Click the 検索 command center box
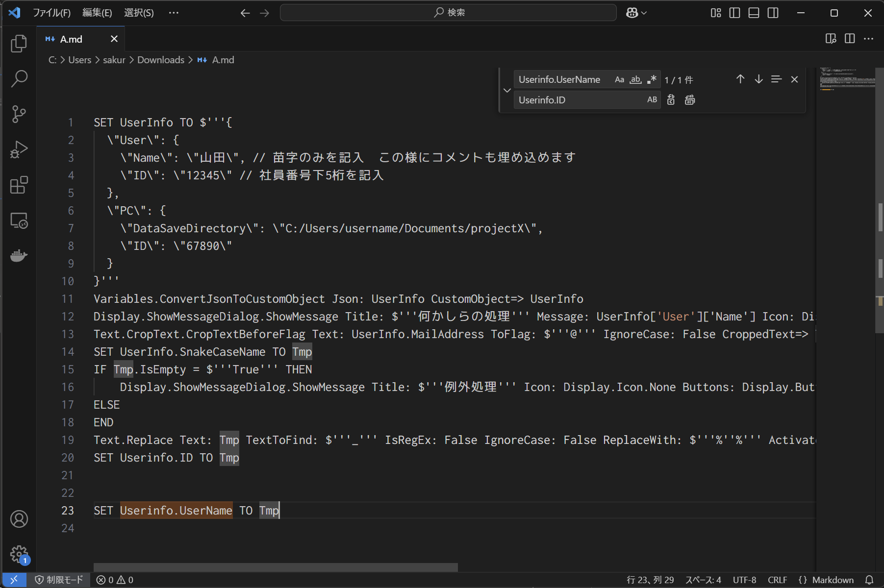Viewport: 884px width, 588px height. tap(448, 13)
